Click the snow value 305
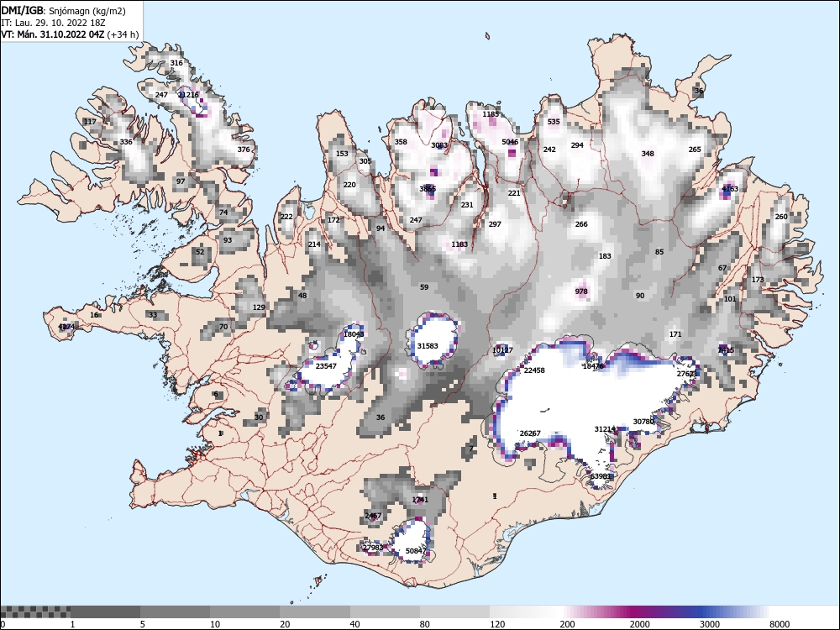Screen dimensions: 840x630 tap(365, 161)
